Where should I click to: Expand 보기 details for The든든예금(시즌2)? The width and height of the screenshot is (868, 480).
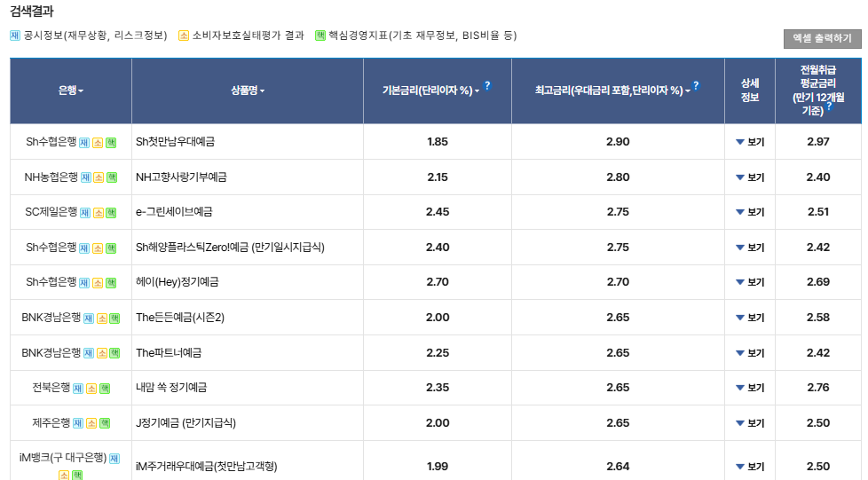[x=750, y=318]
